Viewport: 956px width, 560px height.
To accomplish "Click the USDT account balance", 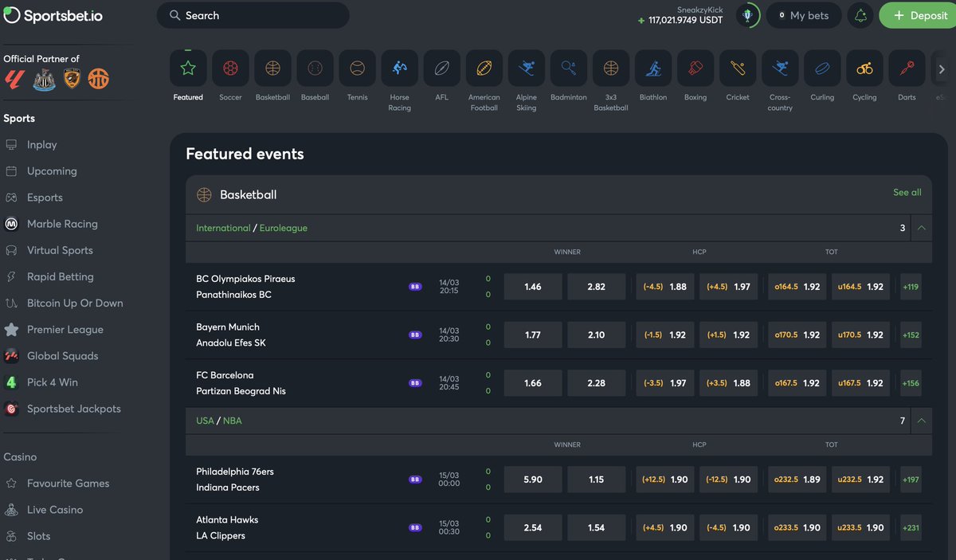I will (680, 21).
